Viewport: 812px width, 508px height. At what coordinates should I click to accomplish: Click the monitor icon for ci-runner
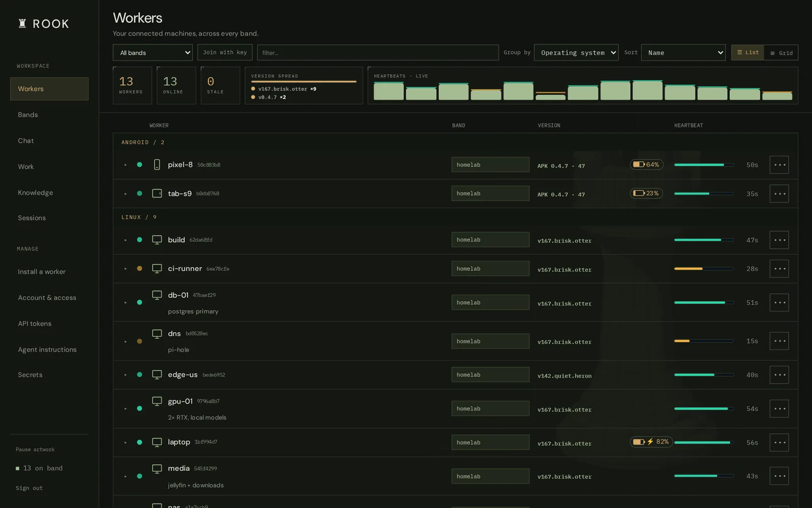tap(157, 268)
